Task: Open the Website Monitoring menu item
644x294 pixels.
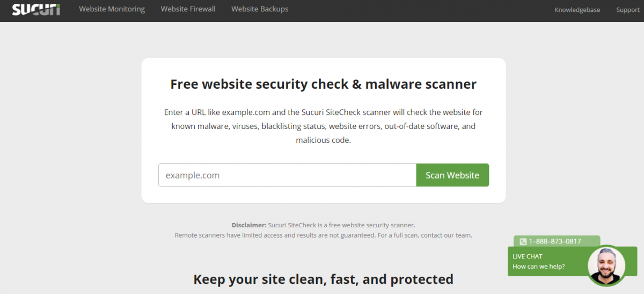Action: (112, 9)
